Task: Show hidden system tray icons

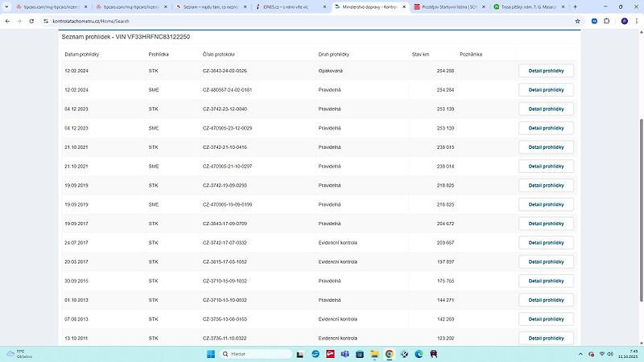Action: pos(580,354)
